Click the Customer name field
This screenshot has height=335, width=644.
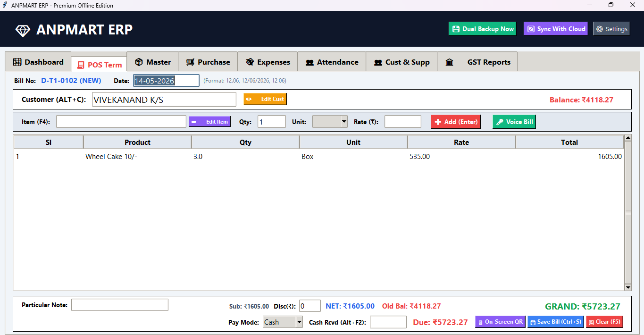(x=164, y=100)
